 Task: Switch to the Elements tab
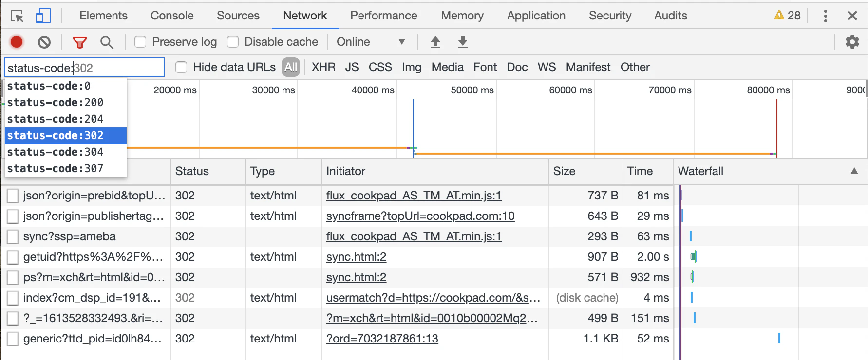pyautogui.click(x=103, y=16)
